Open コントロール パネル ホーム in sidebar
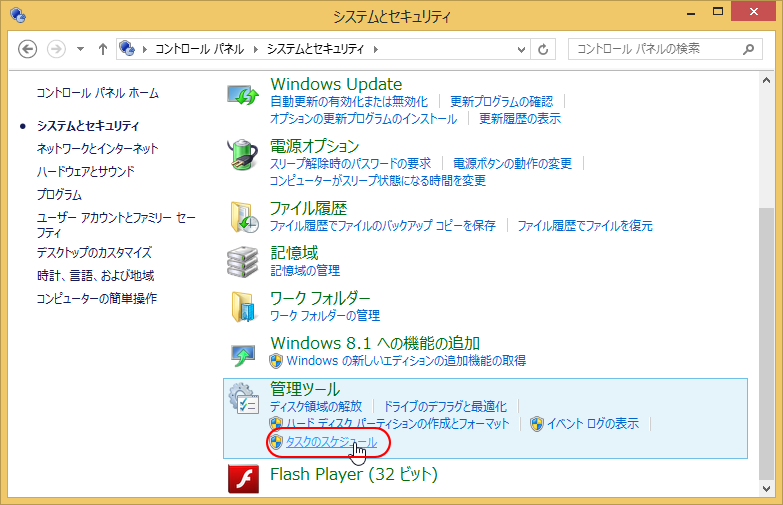The height and width of the screenshot is (505, 783). tap(97, 93)
